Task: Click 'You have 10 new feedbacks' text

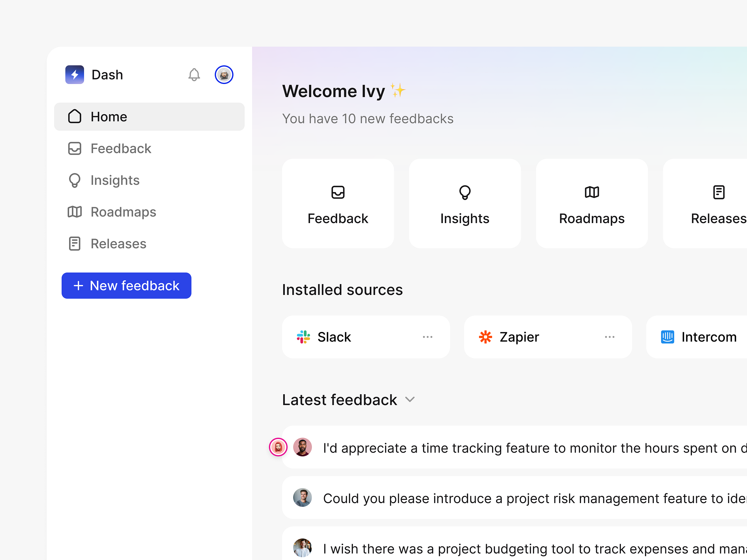Action: 368,119
